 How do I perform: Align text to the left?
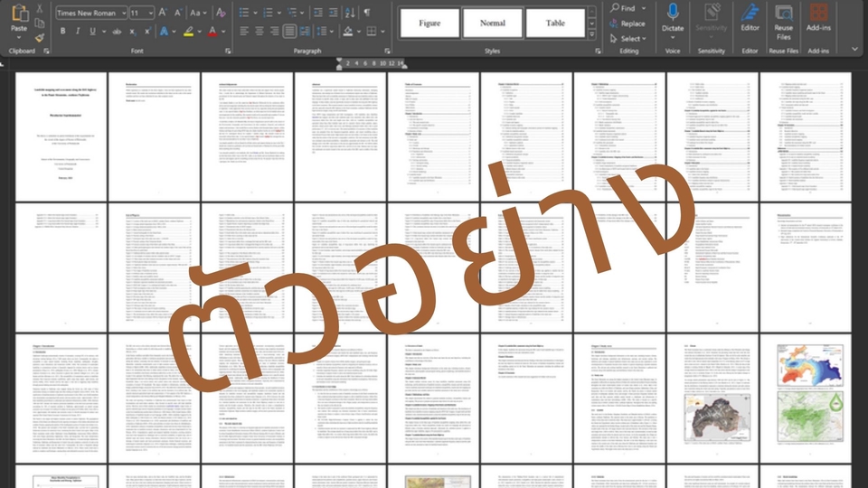(244, 32)
